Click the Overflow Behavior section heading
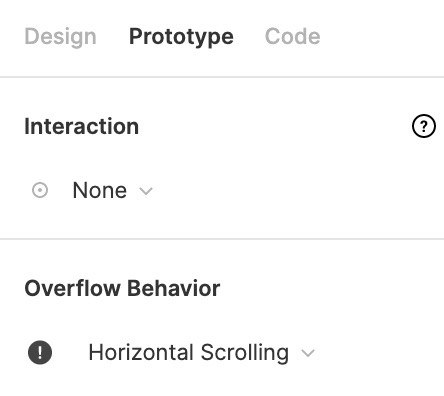 (122, 288)
